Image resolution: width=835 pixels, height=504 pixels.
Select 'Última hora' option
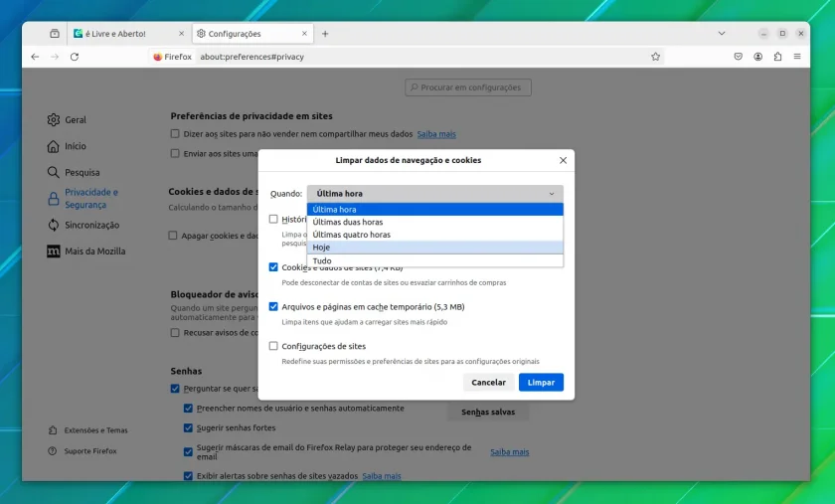pos(435,210)
